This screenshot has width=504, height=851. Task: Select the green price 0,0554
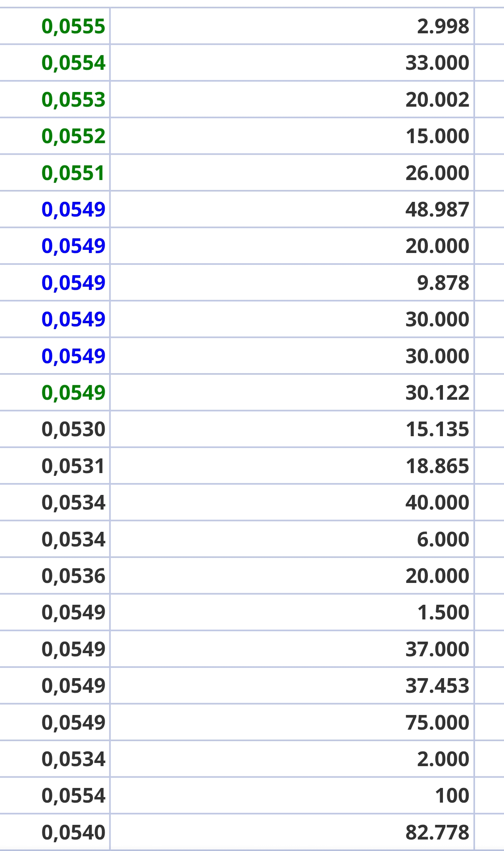click(73, 63)
